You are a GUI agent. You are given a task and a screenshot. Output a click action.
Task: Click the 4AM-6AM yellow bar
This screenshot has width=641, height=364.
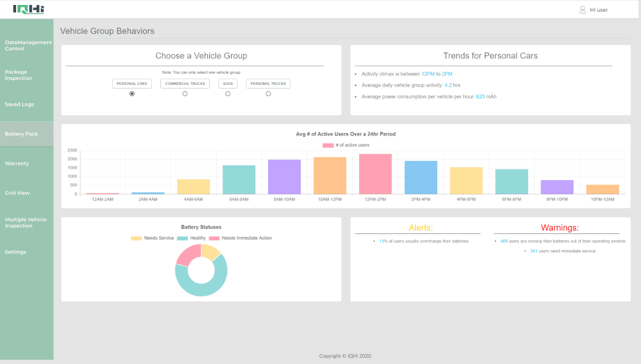[193, 187]
